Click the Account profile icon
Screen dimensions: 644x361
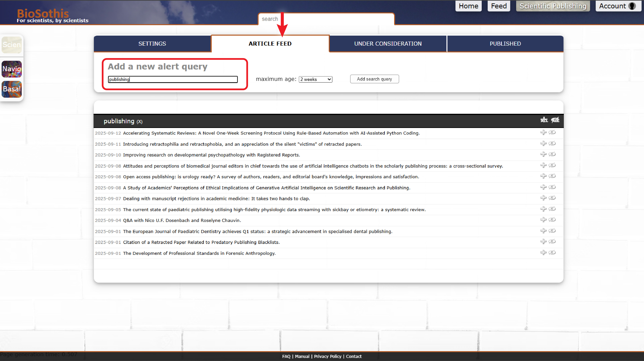tap(632, 6)
